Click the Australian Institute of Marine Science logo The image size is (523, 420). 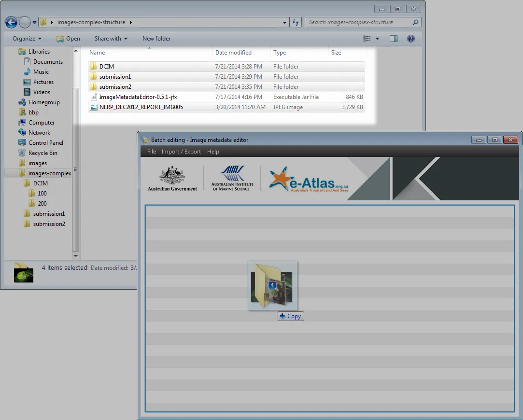point(232,178)
